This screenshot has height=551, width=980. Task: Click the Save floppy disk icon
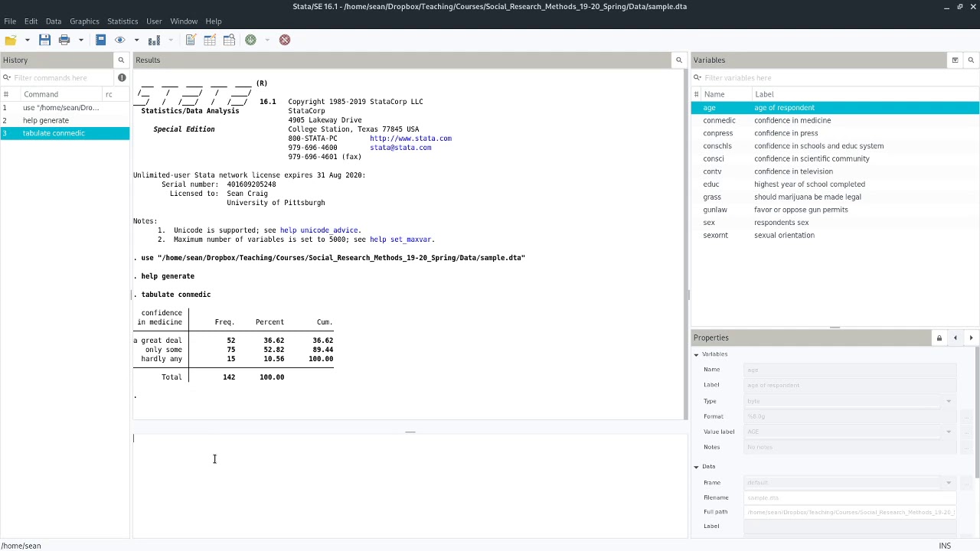(44, 40)
